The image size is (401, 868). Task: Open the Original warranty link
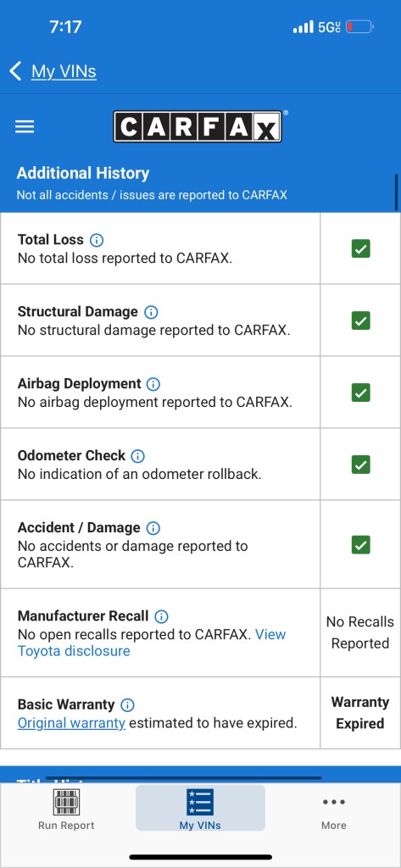(71, 723)
